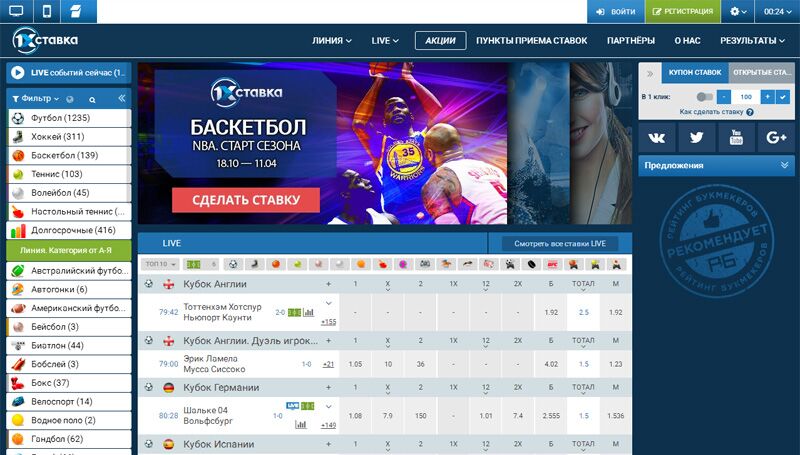This screenshot has height=455, width=800.
Task: Go to ПУНКТЫ ПРИЕМА СТАВОК
Action: click(x=532, y=40)
